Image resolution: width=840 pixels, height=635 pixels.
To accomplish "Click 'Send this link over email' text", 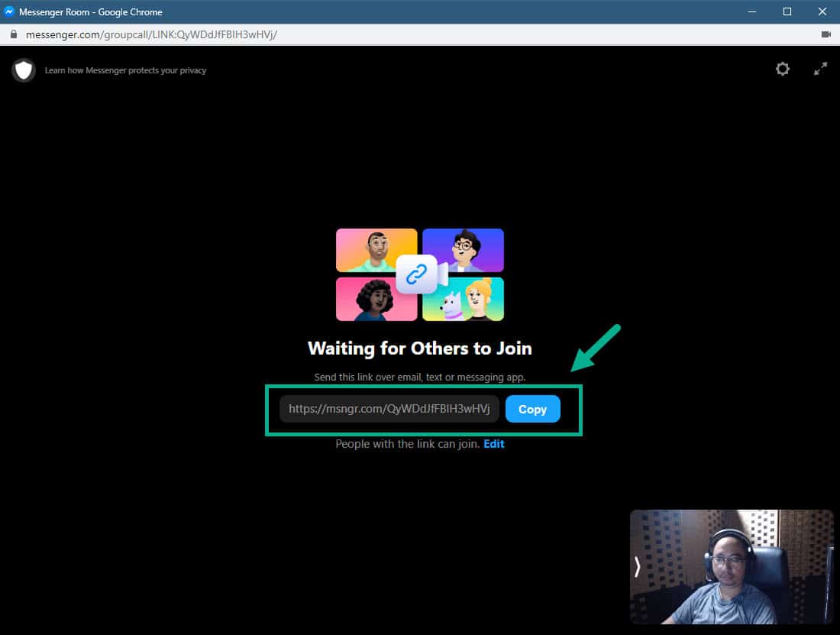I will point(420,377).
